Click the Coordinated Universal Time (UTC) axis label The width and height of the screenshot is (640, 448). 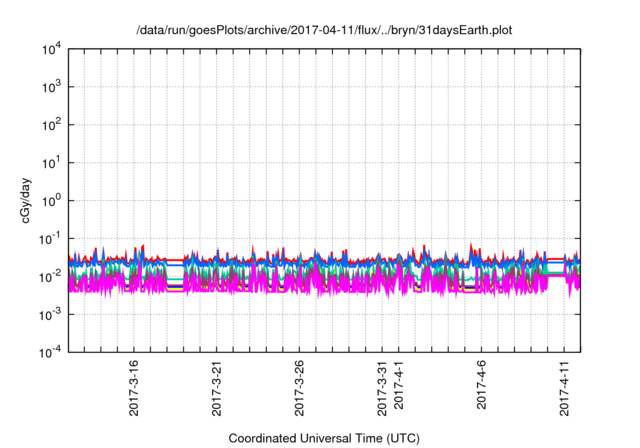click(x=323, y=438)
